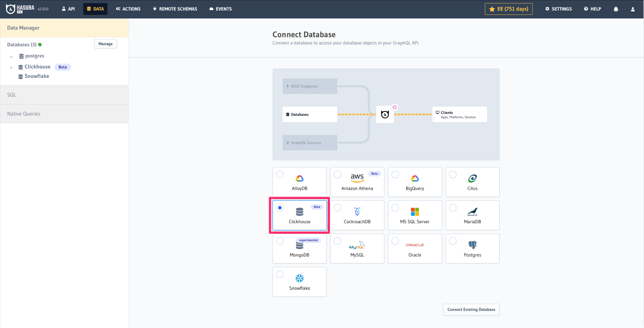Image resolution: width=644 pixels, height=328 pixels.
Task: Open the DATA tab
Action: pos(95,9)
